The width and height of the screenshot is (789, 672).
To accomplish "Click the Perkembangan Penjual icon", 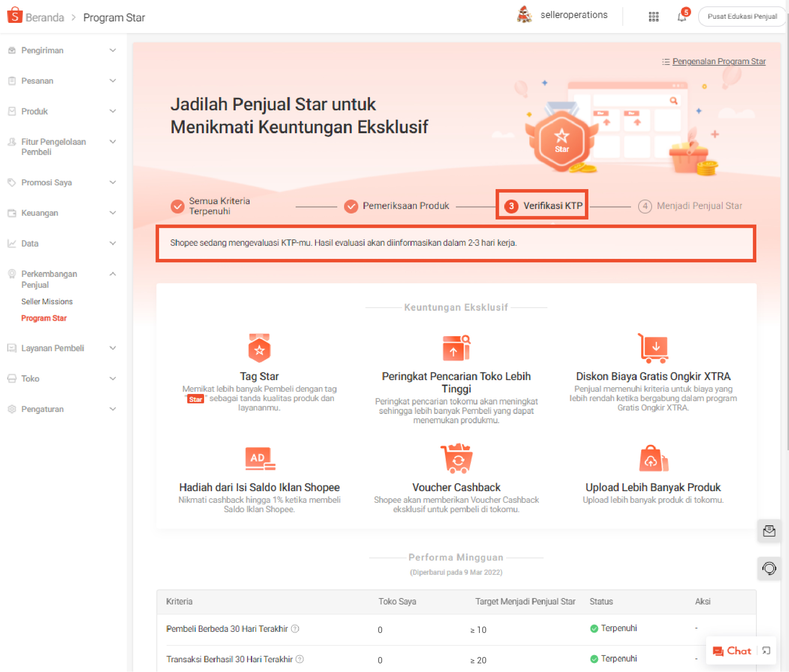I will (12, 274).
